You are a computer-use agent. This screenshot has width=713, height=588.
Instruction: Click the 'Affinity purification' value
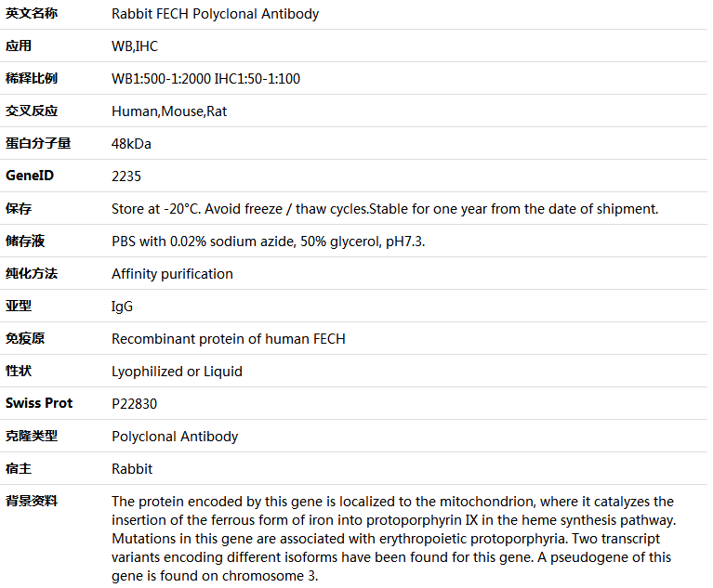172,274
